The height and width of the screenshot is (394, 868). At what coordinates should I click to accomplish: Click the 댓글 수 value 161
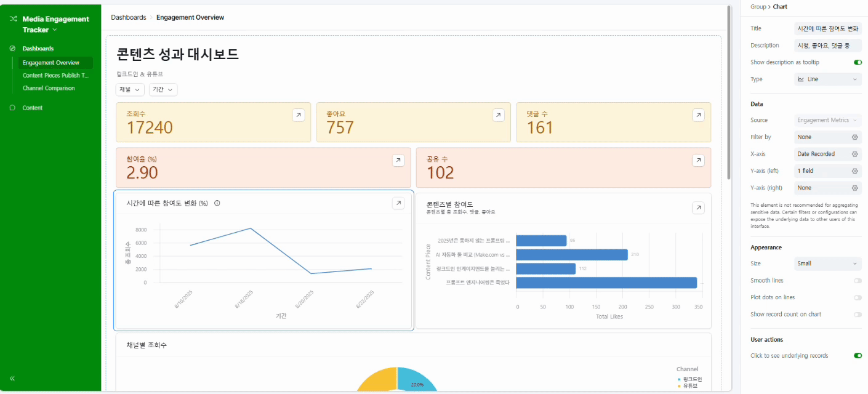[540, 127]
